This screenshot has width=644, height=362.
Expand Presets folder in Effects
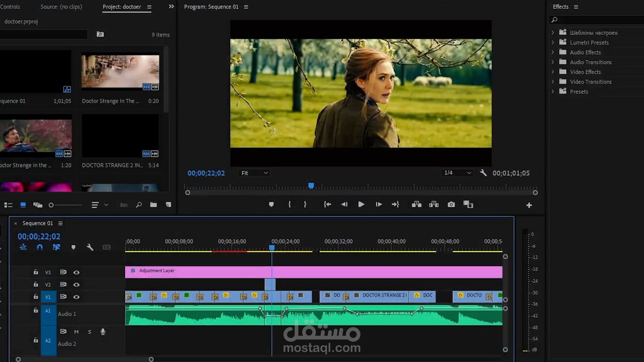(552, 91)
